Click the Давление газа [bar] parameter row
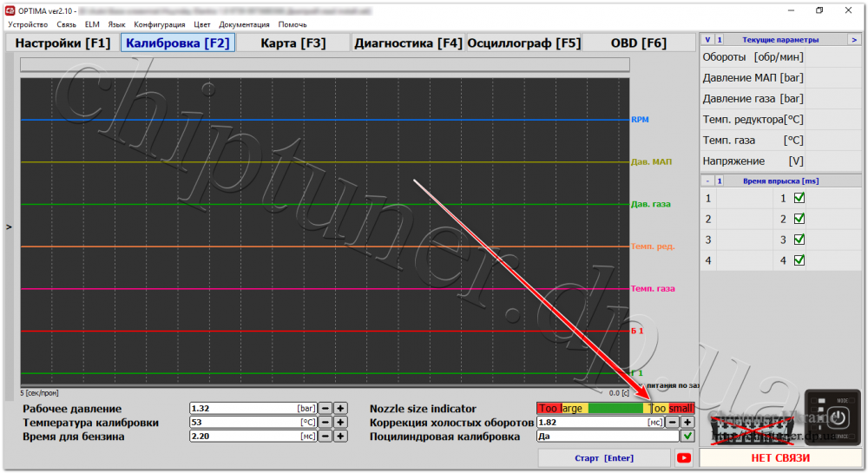The image size is (868, 473). pos(780,98)
